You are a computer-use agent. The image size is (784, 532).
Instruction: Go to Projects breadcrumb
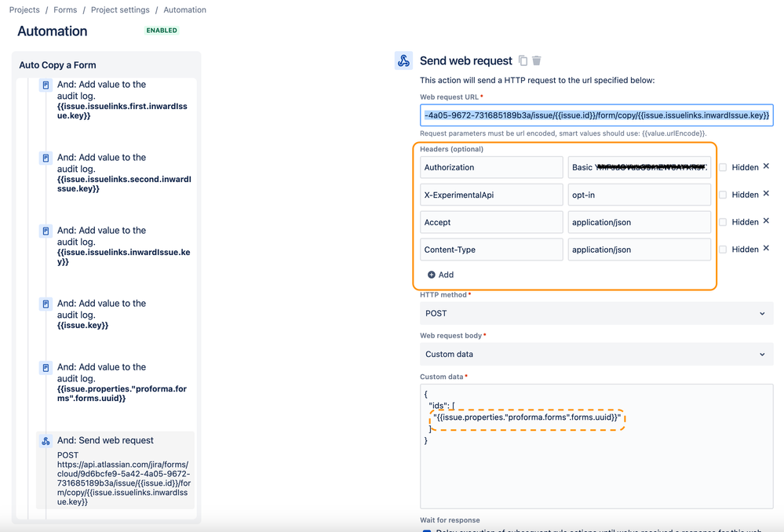[24, 10]
